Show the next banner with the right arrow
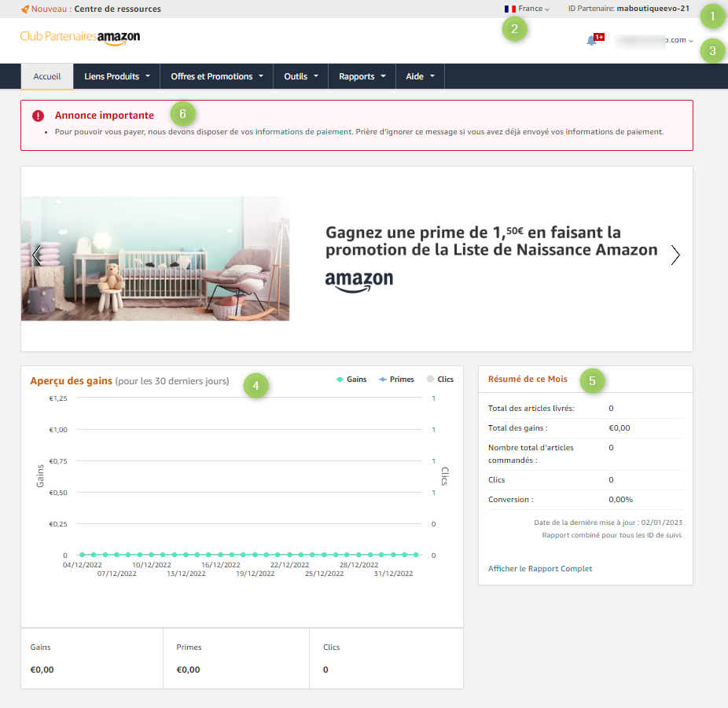This screenshot has height=708, width=728. (675, 255)
